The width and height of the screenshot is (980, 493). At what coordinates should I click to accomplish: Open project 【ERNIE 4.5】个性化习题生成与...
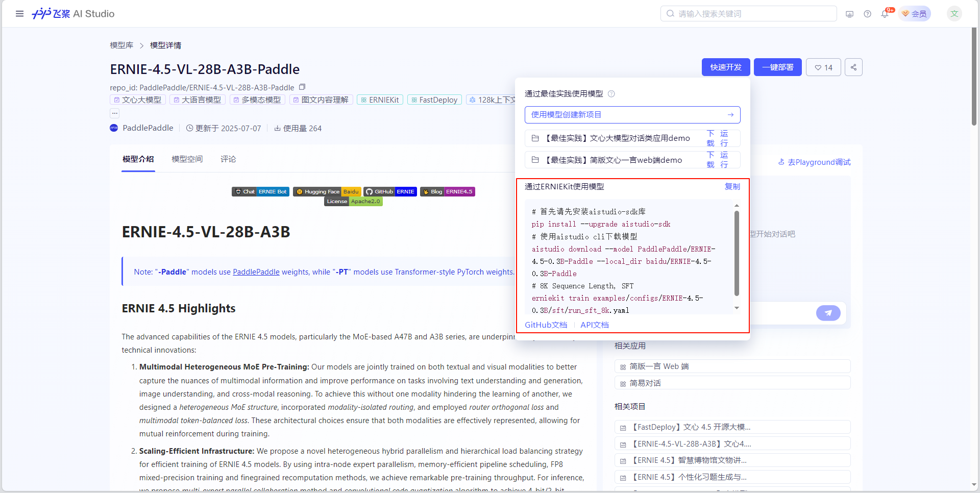tap(732, 477)
